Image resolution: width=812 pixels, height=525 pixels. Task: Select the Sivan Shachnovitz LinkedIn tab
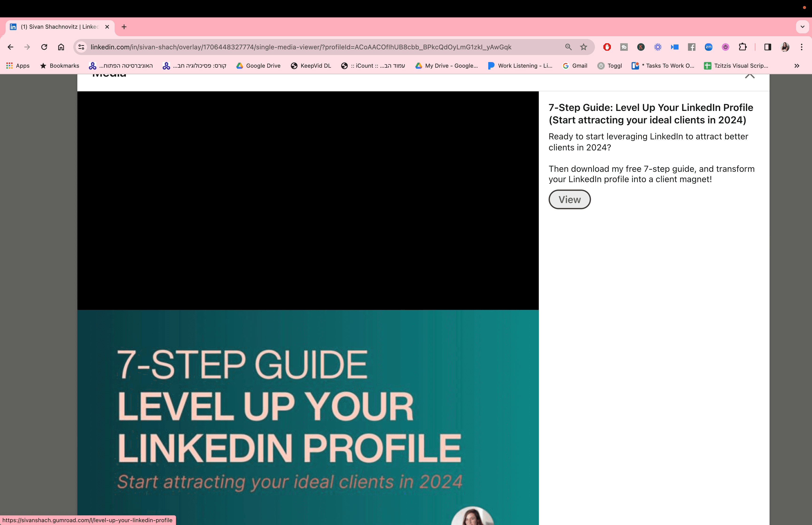coord(60,27)
